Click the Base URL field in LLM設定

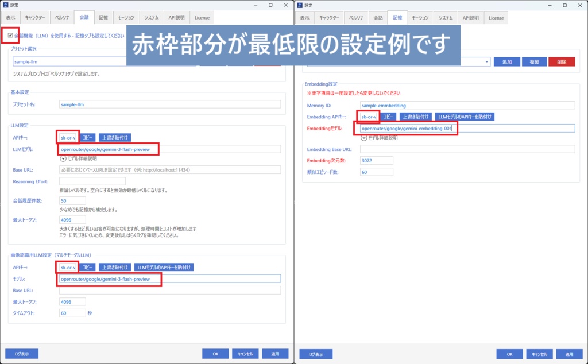click(170, 170)
